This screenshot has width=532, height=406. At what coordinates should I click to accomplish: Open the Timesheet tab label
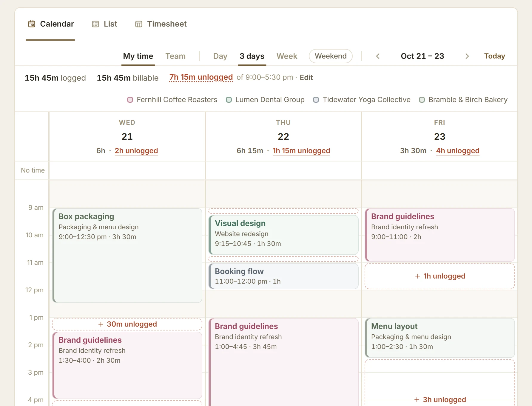(x=167, y=24)
